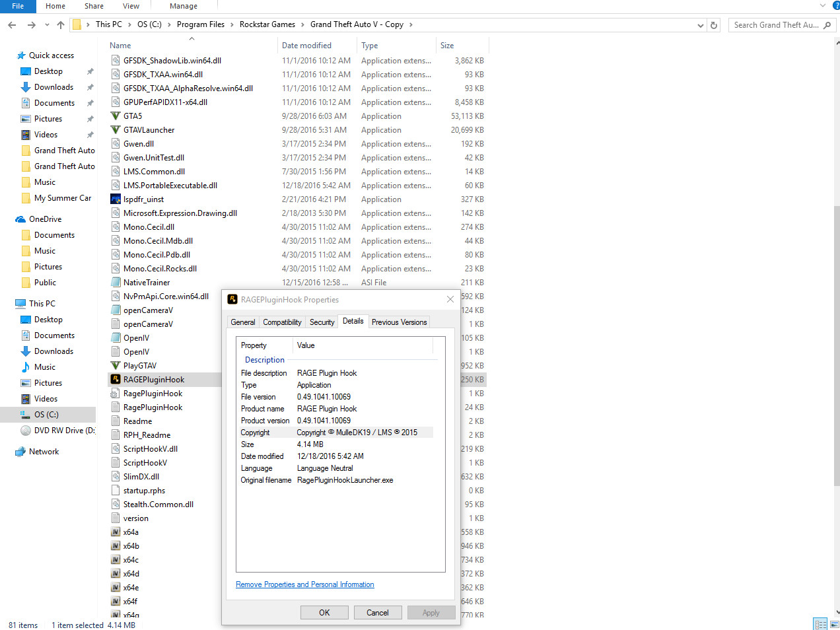Screen dimensions: 840x630
Task: Select the Copyright row in Details
Action: pyautogui.click(x=336, y=433)
